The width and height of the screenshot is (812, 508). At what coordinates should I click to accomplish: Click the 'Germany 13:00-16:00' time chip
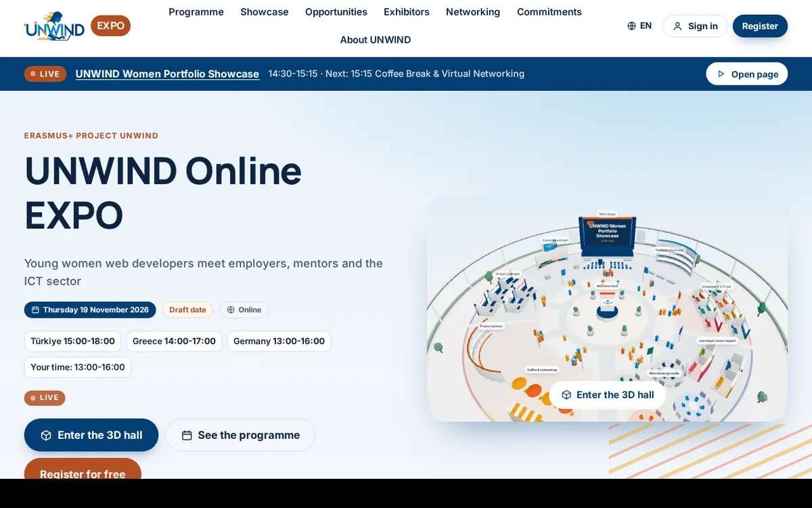(279, 341)
